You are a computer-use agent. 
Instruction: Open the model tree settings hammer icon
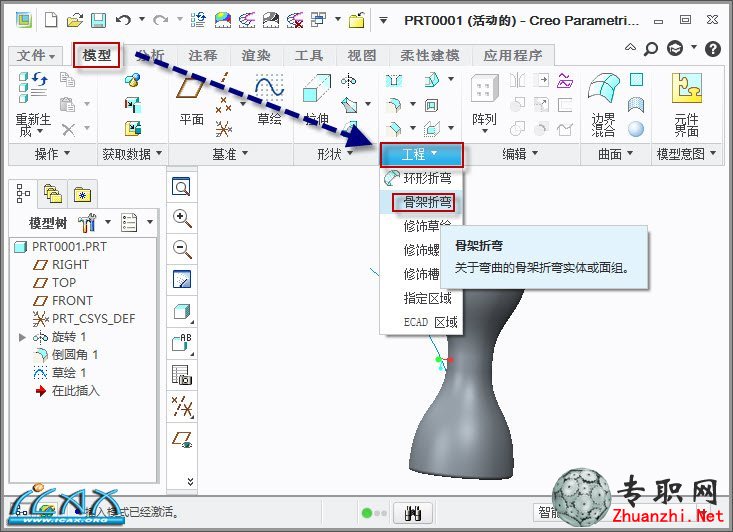click(87, 223)
